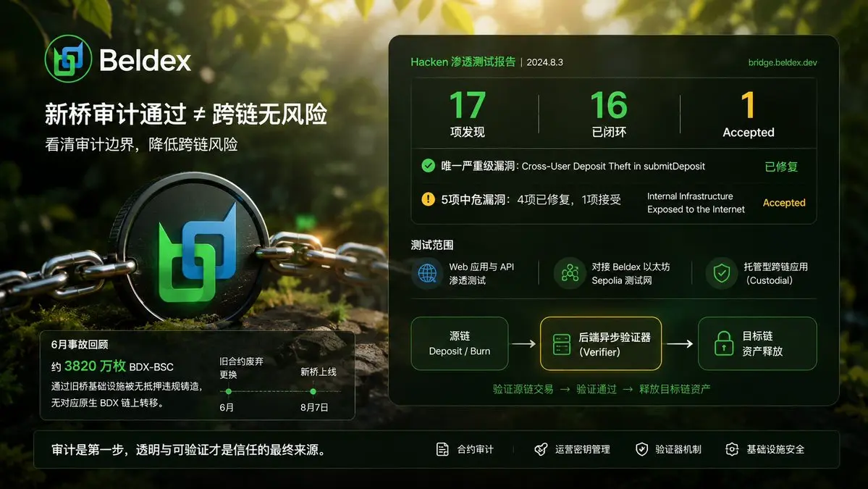This screenshot has width=868, height=489.
Task: Click the 6月事故回顾 heading
Action: (80, 344)
